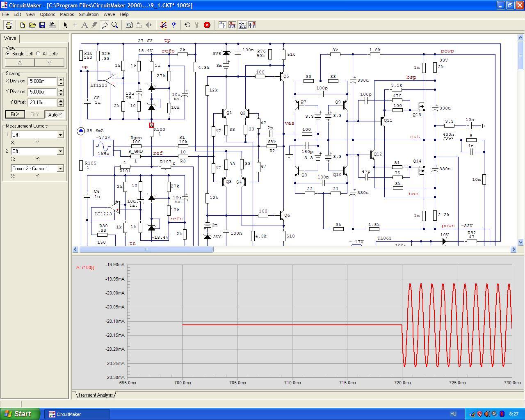Click the up triangle view button

point(20,63)
